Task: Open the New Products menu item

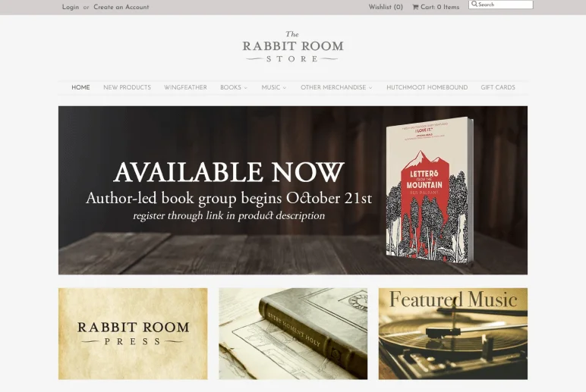Action: [x=127, y=87]
